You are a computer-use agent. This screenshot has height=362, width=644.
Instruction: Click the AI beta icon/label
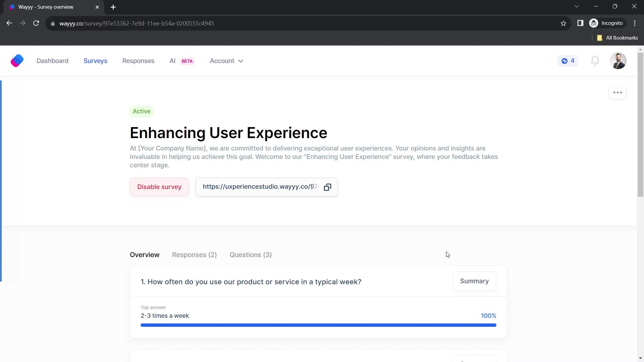[182, 61]
